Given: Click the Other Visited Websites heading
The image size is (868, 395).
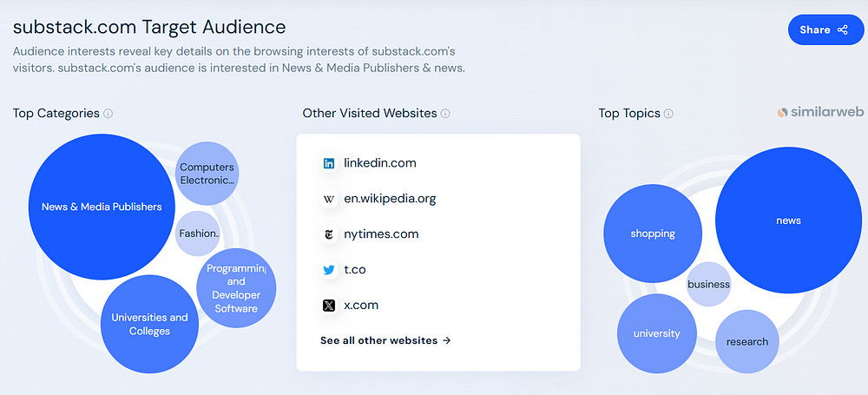Looking at the screenshot, I should tap(370, 113).
